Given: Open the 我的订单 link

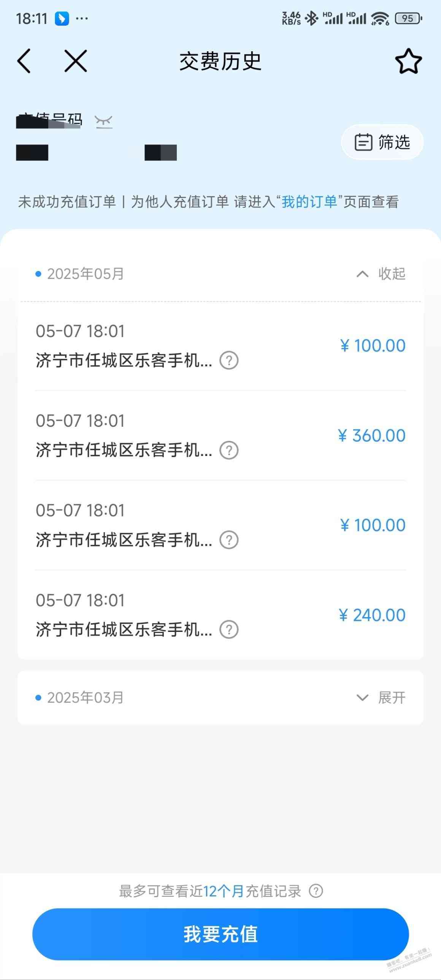Looking at the screenshot, I should pyautogui.click(x=309, y=202).
